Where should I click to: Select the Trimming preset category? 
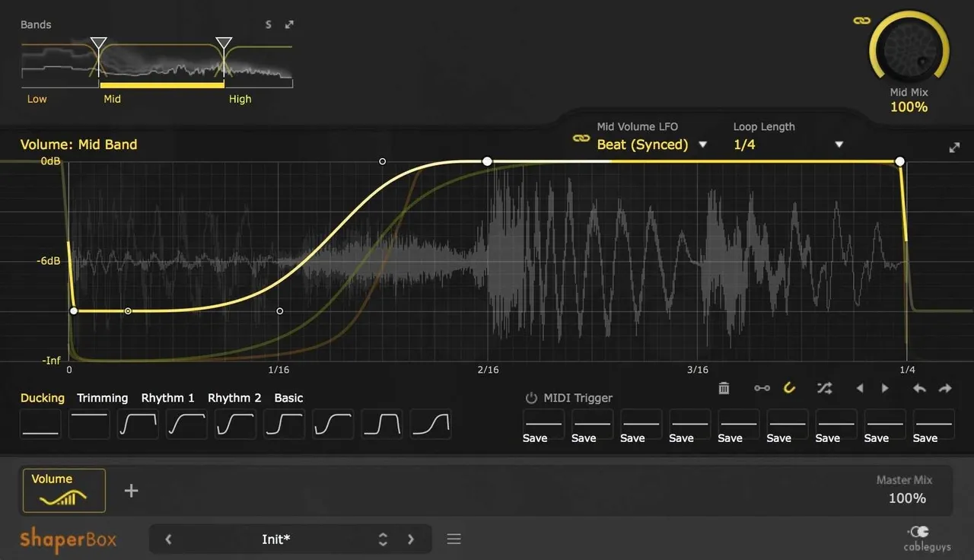point(102,398)
